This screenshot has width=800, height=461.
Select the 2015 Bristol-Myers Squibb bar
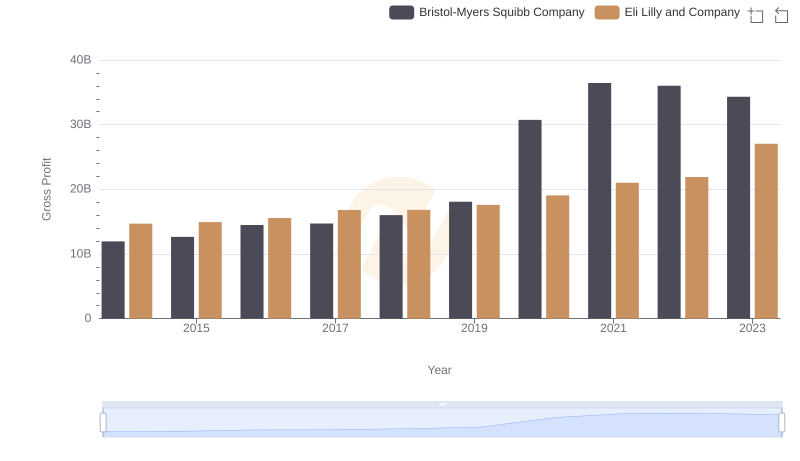[x=183, y=277]
